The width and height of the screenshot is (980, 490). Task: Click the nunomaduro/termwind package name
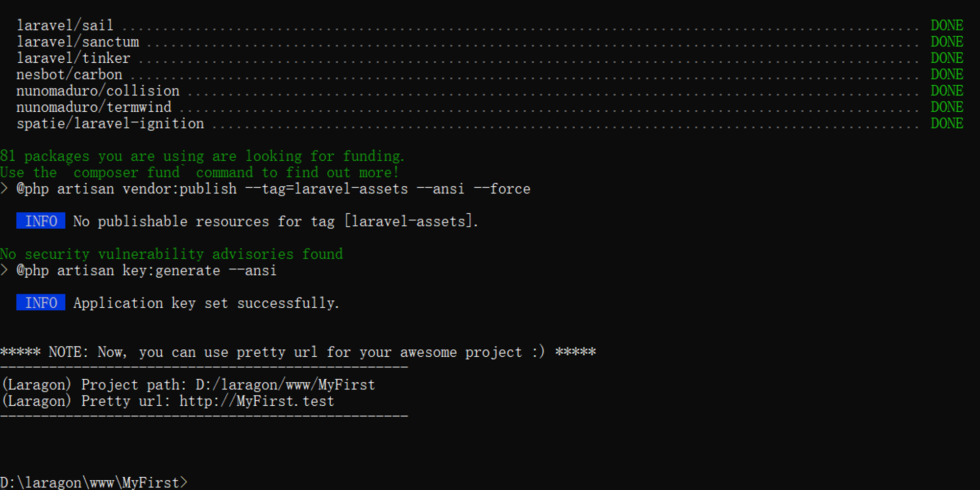point(94,107)
